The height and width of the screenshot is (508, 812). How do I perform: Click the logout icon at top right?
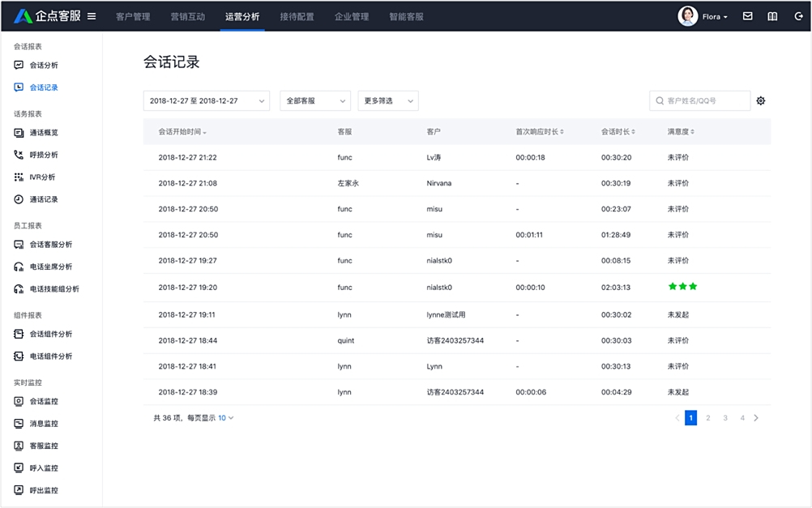click(x=797, y=15)
